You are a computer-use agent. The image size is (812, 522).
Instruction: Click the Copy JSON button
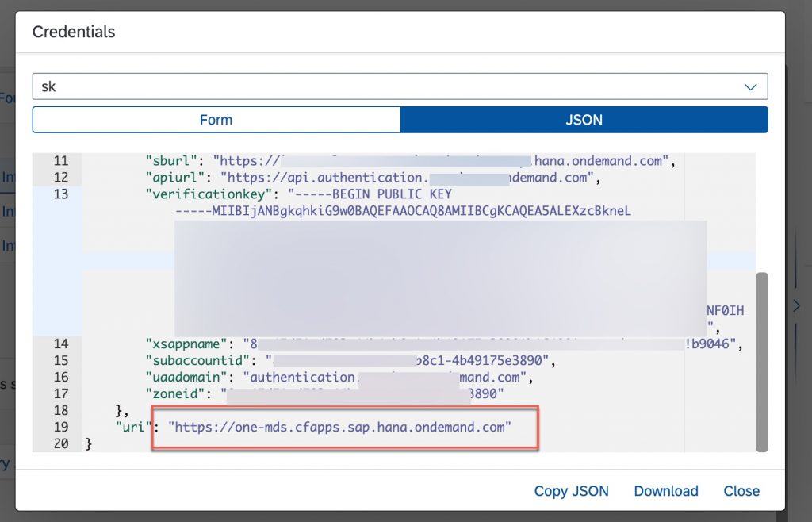[x=571, y=491]
